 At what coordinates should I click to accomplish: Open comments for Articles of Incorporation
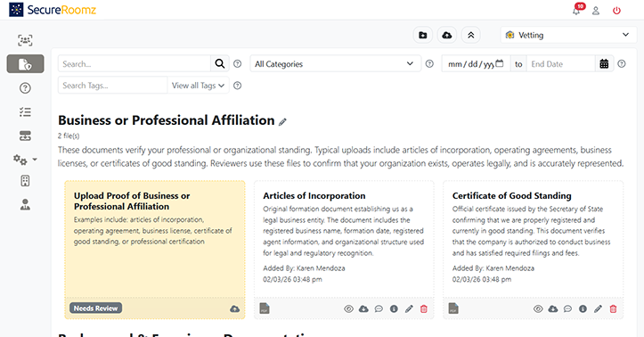379,308
